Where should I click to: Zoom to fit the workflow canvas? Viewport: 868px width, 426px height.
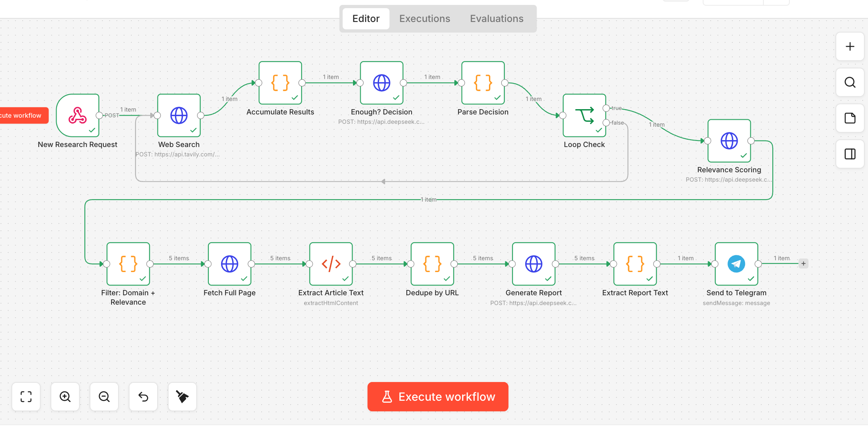(26, 397)
